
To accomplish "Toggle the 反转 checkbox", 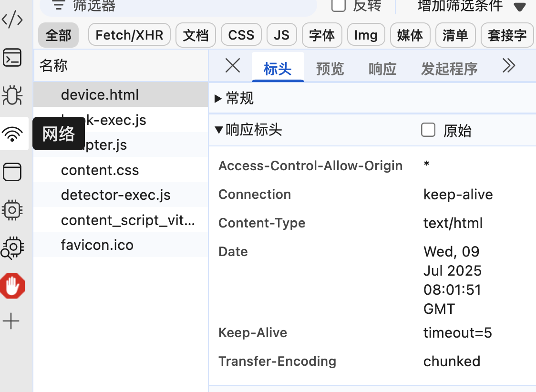I will (x=339, y=5).
